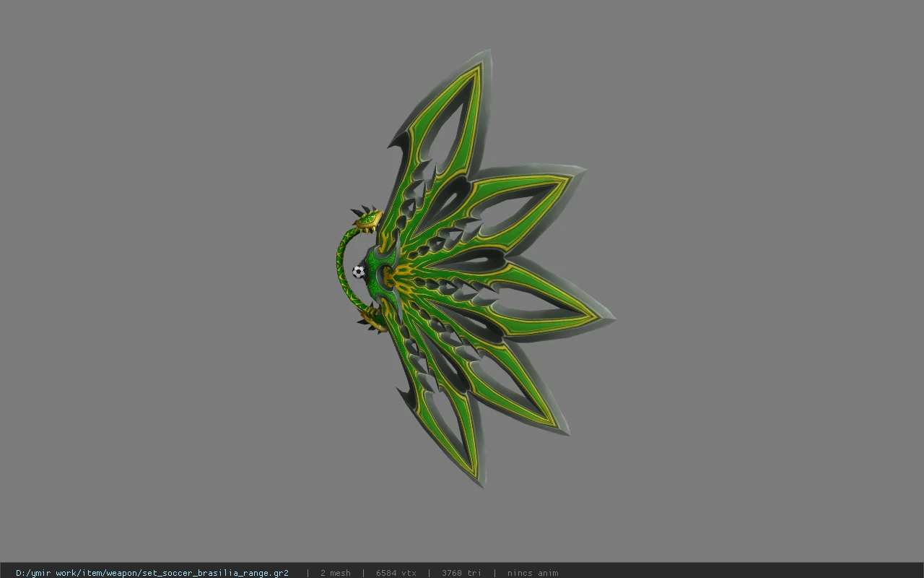Click the soccer ball on the weapon handle
Viewport: 924px width, 578px height.
click(x=359, y=272)
